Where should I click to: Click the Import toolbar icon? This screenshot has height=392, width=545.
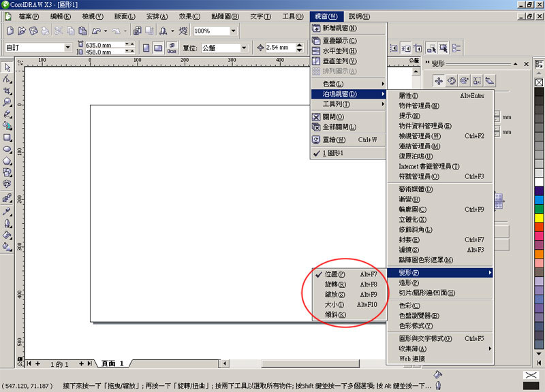138,31
